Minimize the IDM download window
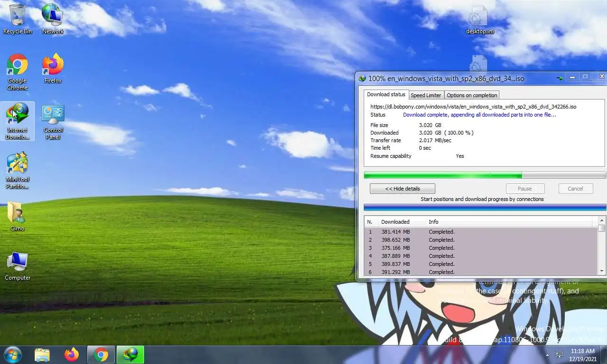The height and width of the screenshot is (364, 607). 572,77
